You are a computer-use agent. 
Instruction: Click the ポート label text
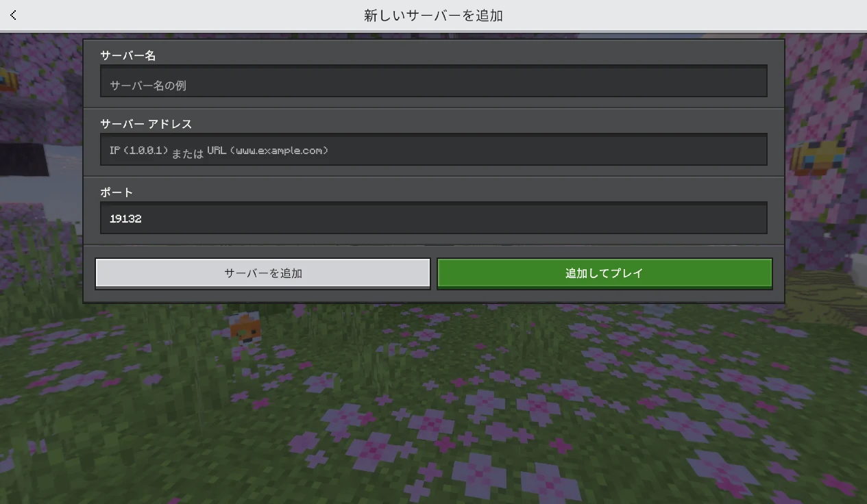[x=117, y=192]
